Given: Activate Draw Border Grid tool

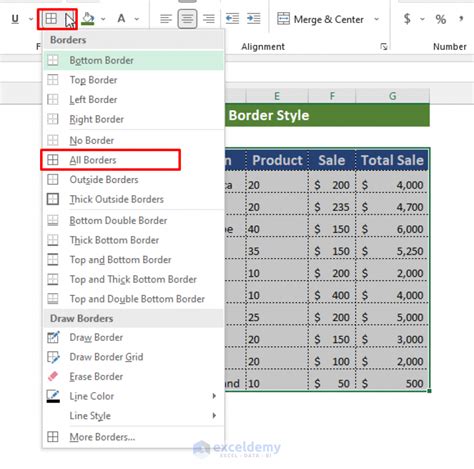Looking at the screenshot, I should [134, 357].
